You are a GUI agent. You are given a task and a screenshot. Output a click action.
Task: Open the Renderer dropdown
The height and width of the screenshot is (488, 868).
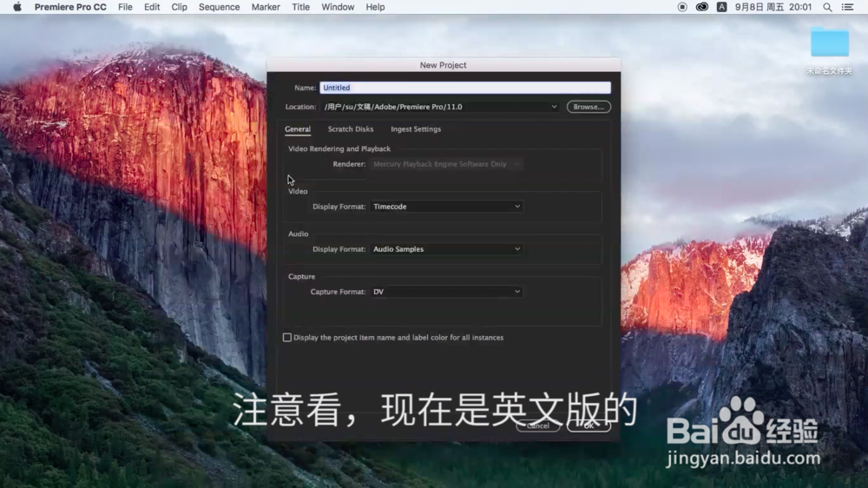click(x=446, y=164)
